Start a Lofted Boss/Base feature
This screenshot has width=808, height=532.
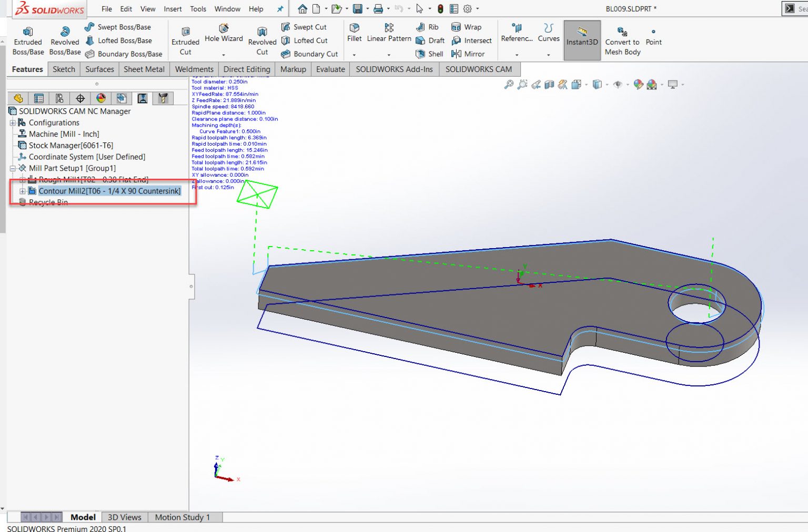click(x=118, y=40)
